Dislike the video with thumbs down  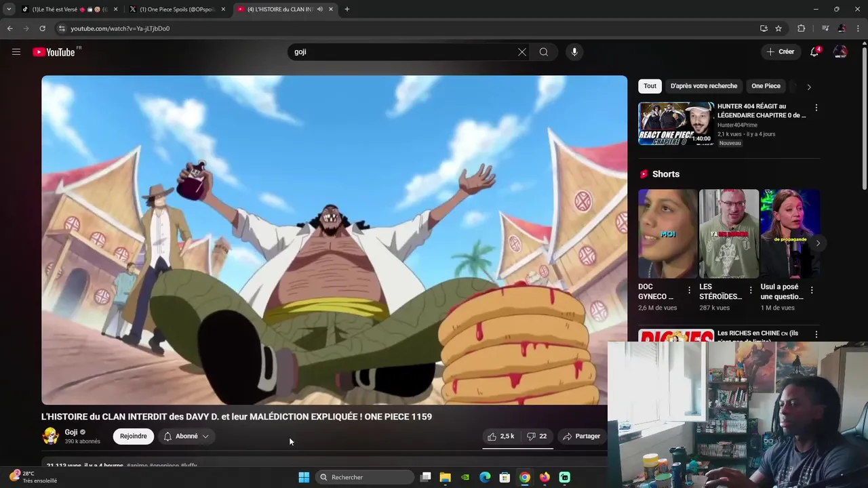(537, 436)
